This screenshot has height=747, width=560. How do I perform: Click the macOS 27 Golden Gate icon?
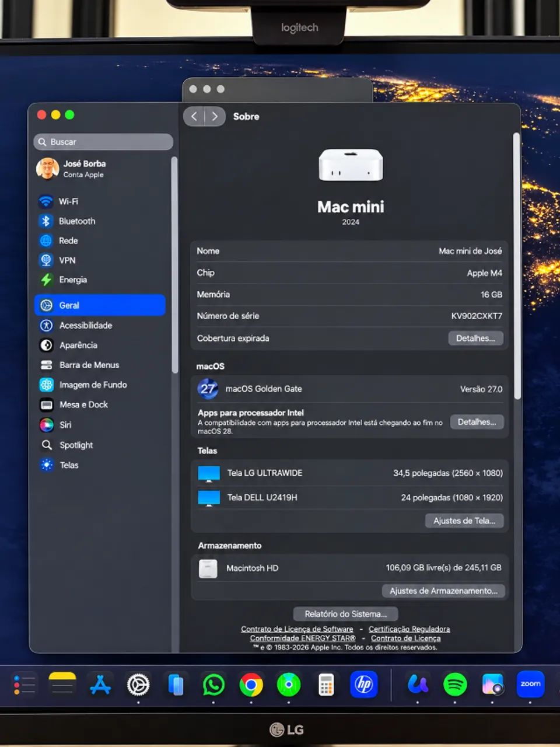point(208,389)
